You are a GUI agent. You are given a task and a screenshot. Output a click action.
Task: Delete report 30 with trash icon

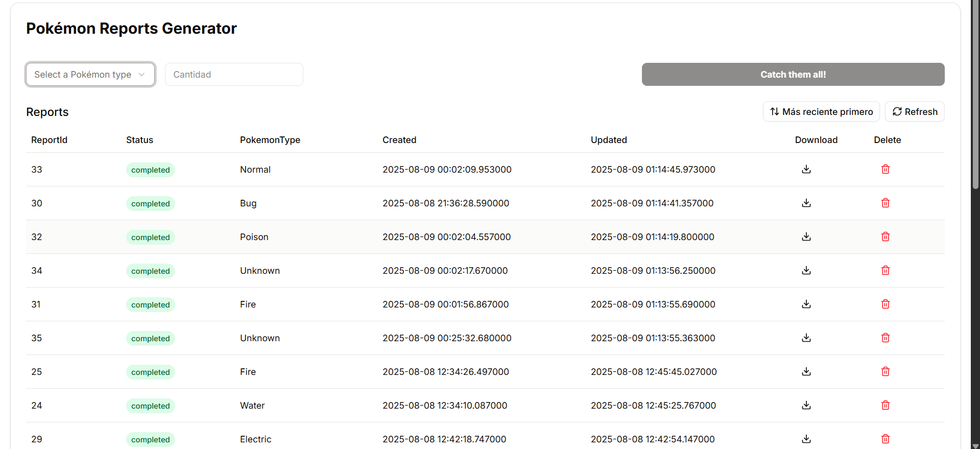click(886, 203)
